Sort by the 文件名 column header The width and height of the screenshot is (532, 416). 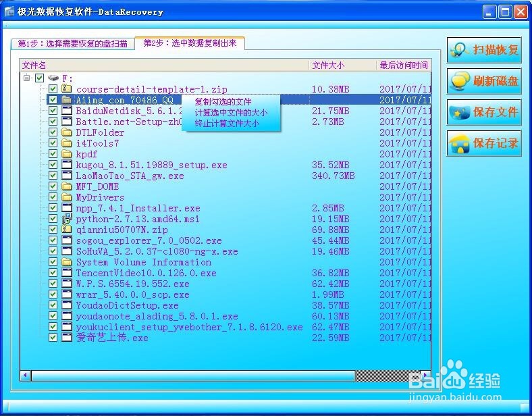click(164, 65)
